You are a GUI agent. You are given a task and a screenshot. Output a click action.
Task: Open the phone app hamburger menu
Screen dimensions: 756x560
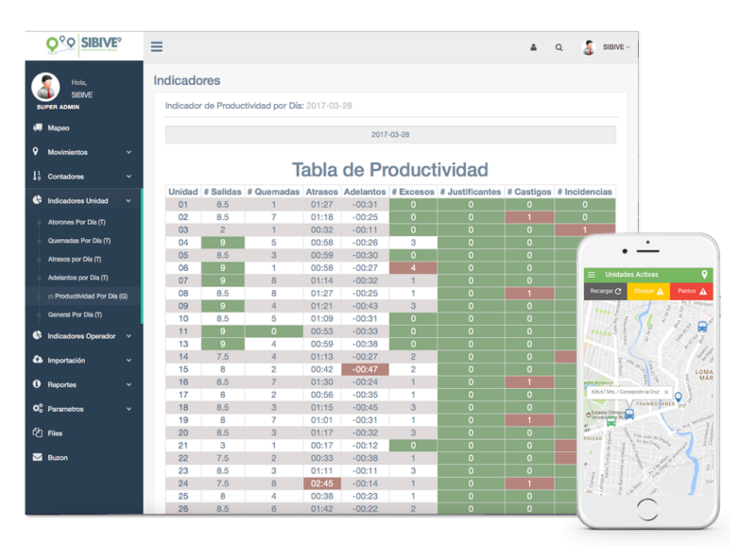pos(592,274)
